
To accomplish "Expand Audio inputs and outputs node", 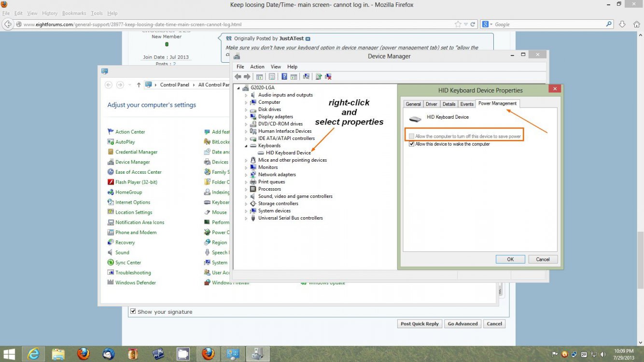I will click(246, 95).
